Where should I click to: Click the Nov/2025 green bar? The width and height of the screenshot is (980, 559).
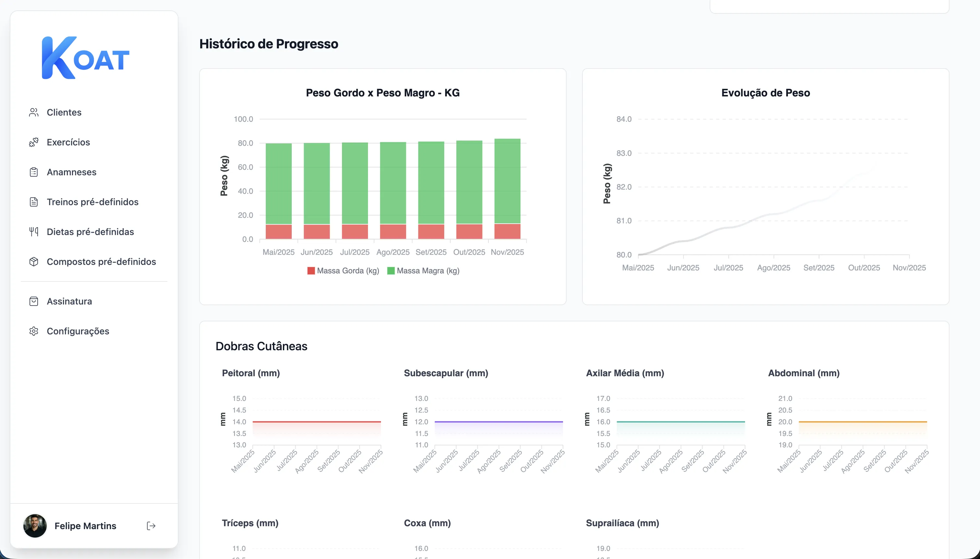[507, 180]
